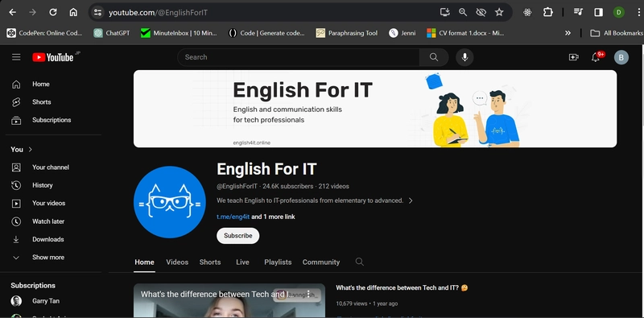Open CV format 1.docx bookmark
The width and height of the screenshot is (644, 318).
click(x=465, y=33)
